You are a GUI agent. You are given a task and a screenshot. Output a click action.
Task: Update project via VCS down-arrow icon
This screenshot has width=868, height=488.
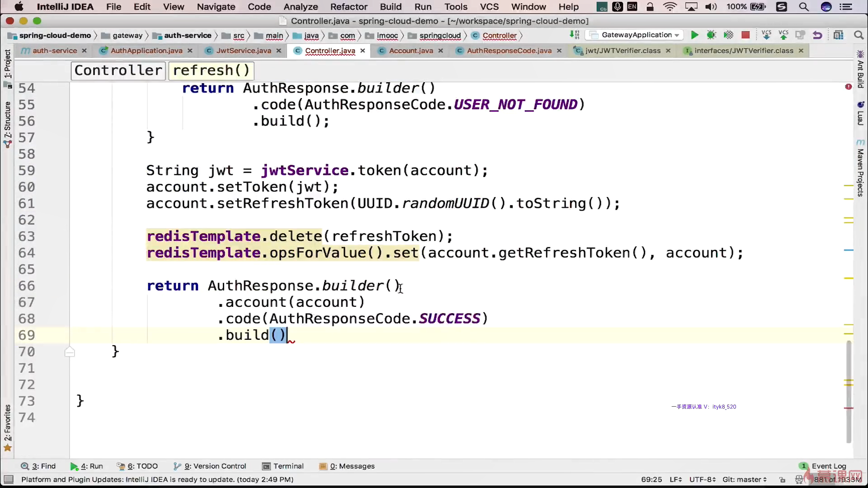click(766, 35)
